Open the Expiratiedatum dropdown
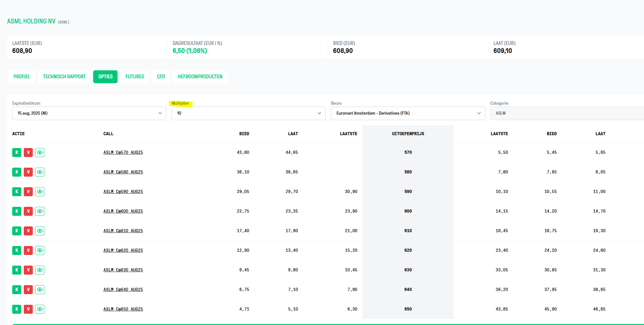 [89, 113]
